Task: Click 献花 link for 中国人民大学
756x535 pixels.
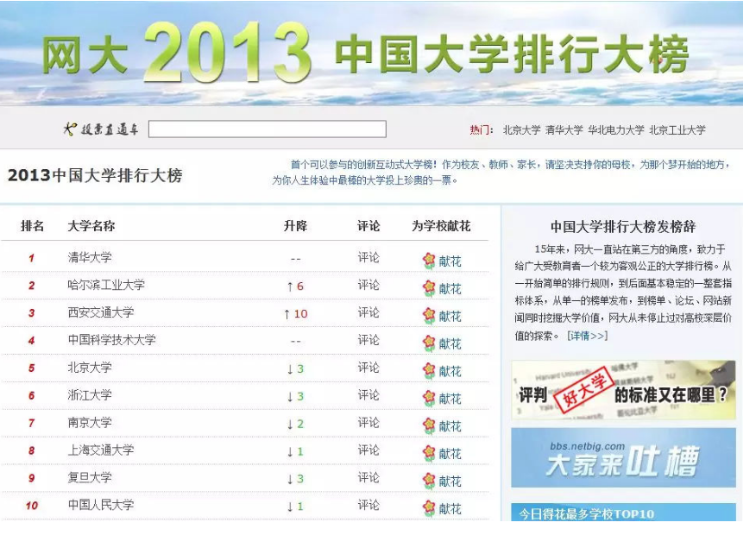Action: pyautogui.click(x=450, y=508)
